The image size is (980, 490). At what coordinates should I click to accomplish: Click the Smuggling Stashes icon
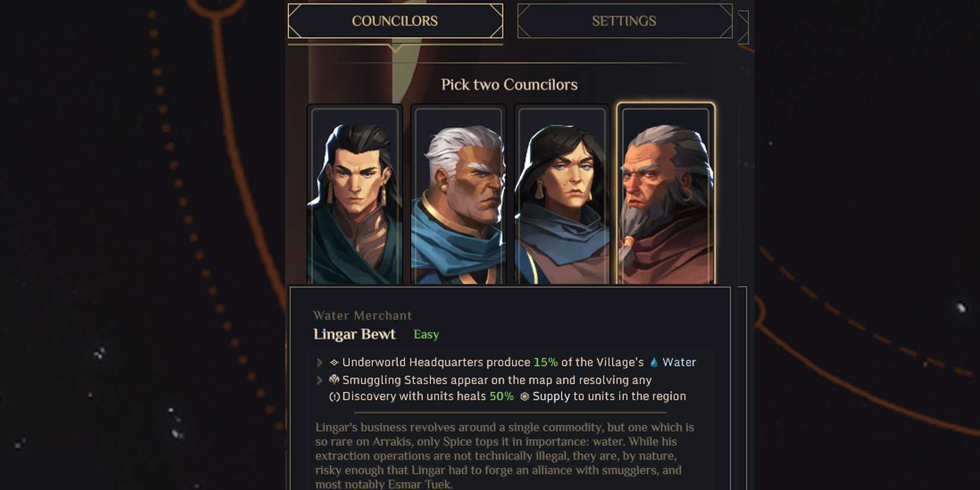click(x=334, y=380)
